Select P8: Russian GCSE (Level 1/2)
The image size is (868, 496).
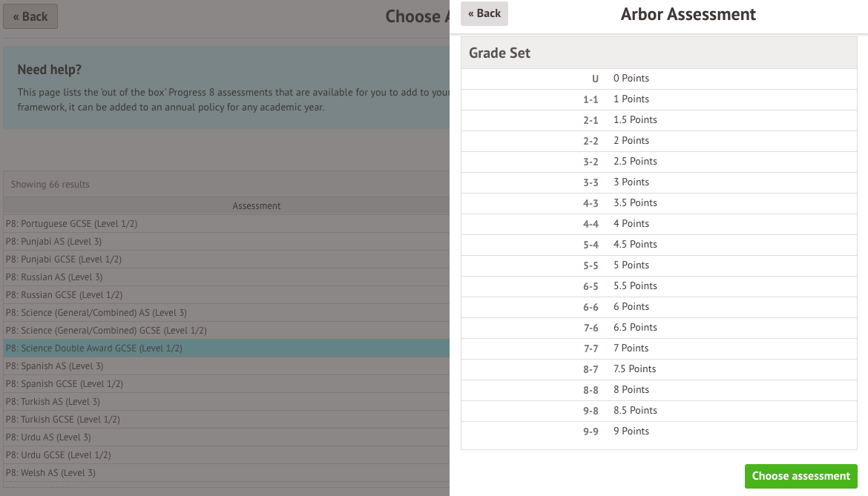(64, 295)
